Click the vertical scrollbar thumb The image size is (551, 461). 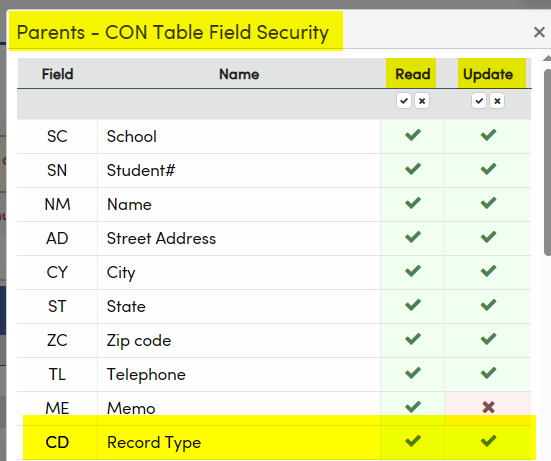547,162
